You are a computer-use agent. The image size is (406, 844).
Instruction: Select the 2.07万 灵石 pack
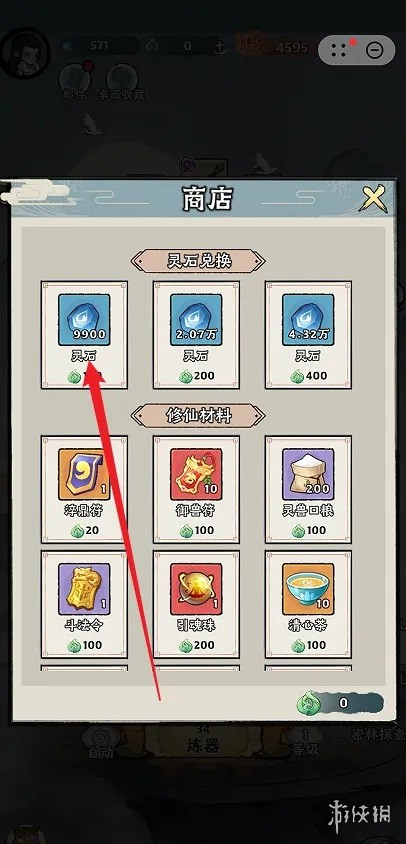(x=196, y=334)
